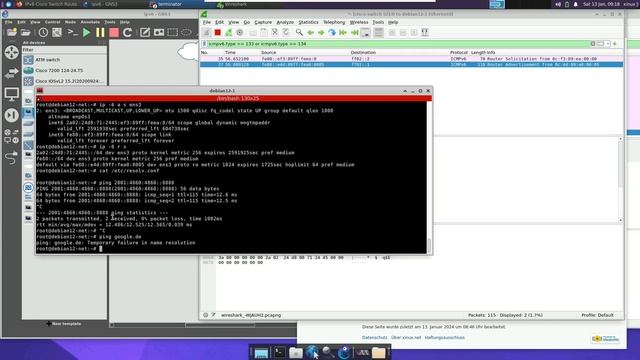Open web browser globe in dock

pyautogui.click(x=312, y=352)
